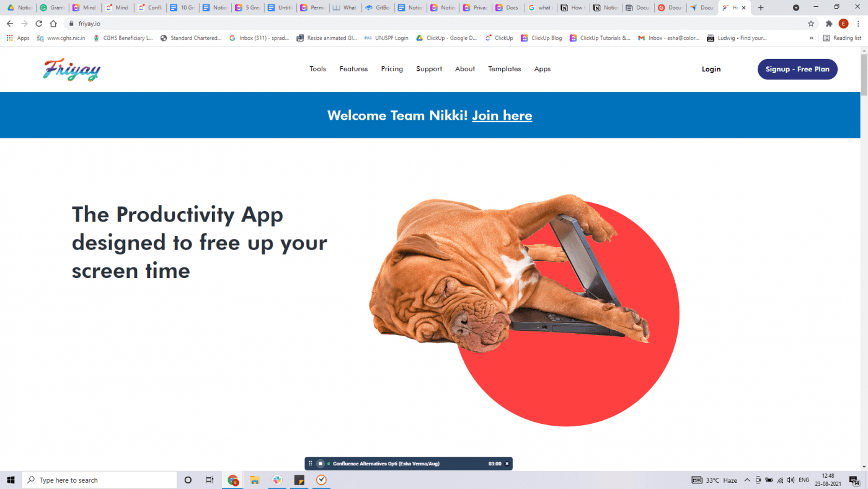Switch to the Permi tab
The image size is (868, 489).
[312, 8]
